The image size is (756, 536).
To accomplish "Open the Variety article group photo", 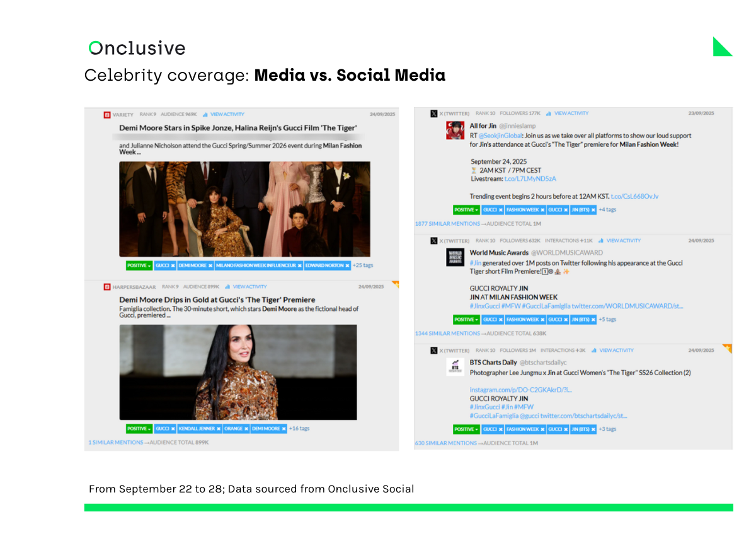I will (245, 209).
